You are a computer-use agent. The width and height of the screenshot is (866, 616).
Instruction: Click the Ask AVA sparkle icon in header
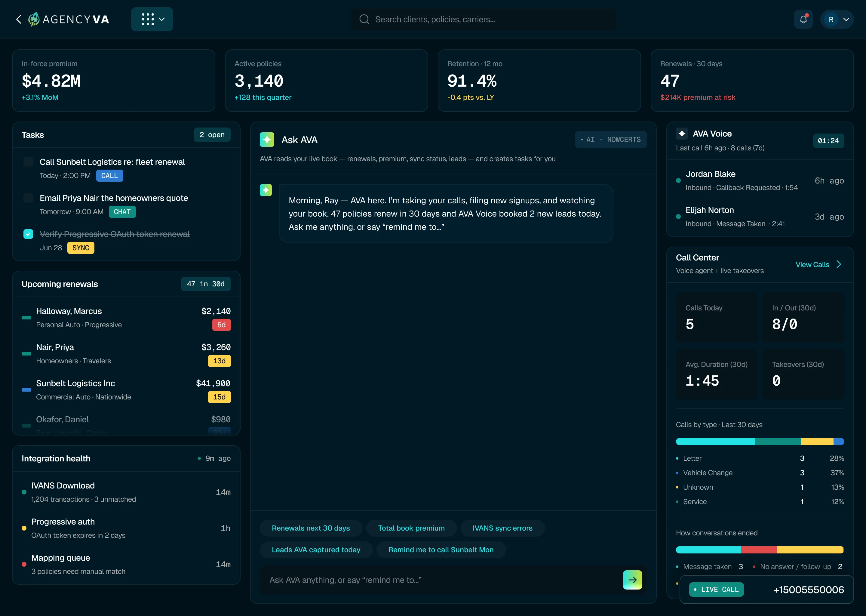point(267,140)
